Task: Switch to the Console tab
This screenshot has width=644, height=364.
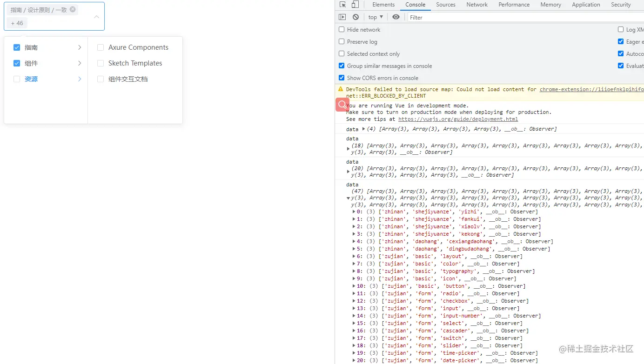Action: (x=415, y=5)
